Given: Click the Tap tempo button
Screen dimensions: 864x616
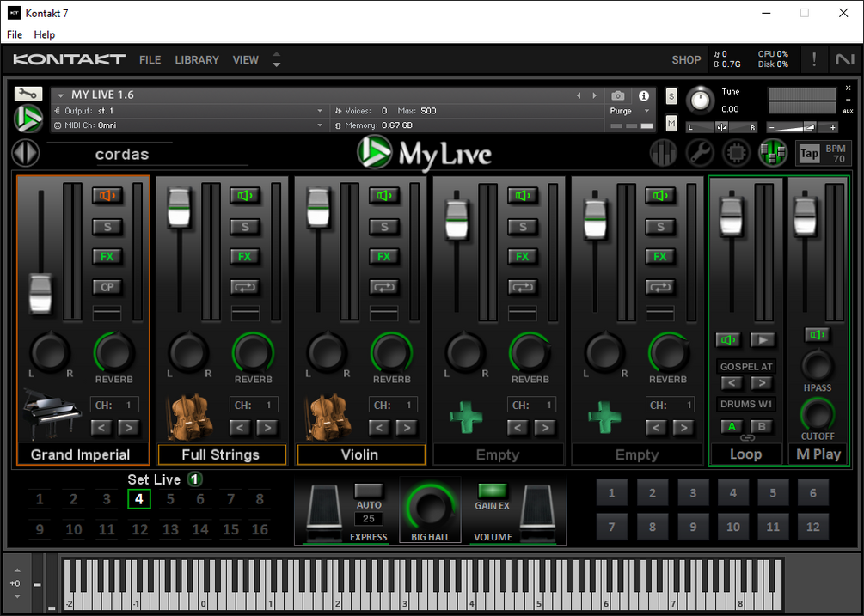Looking at the screenshot, I should pyautogui.click(x=809, y=154).
